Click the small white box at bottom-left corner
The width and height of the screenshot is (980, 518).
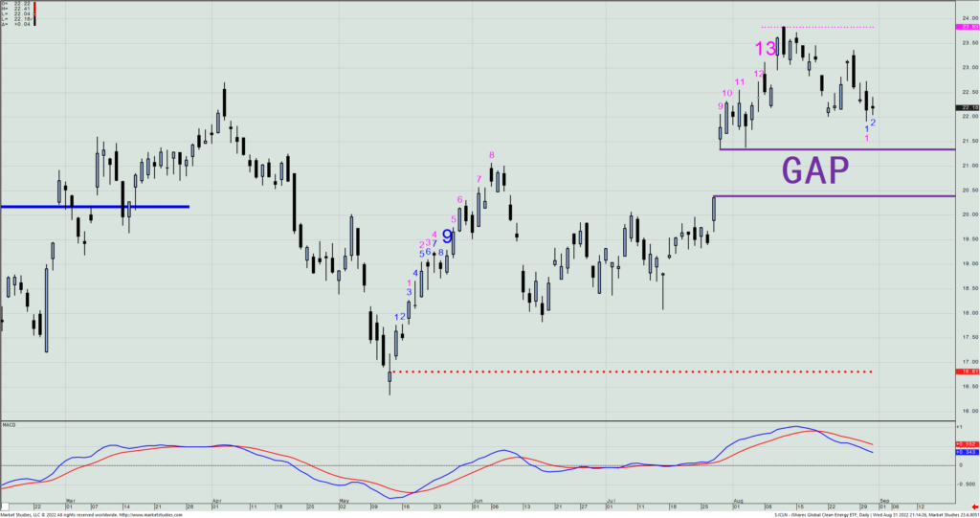coord(5,507)
